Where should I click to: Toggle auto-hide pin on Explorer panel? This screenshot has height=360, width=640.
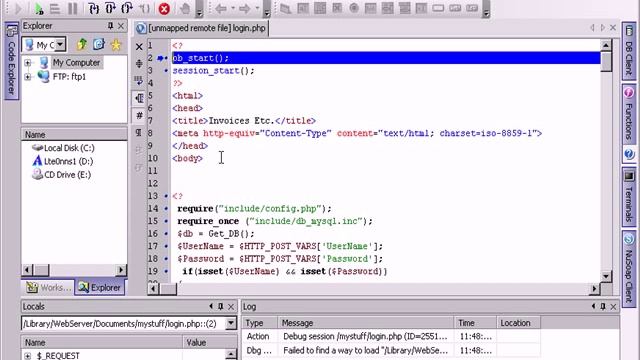click(x=110, y=26)
